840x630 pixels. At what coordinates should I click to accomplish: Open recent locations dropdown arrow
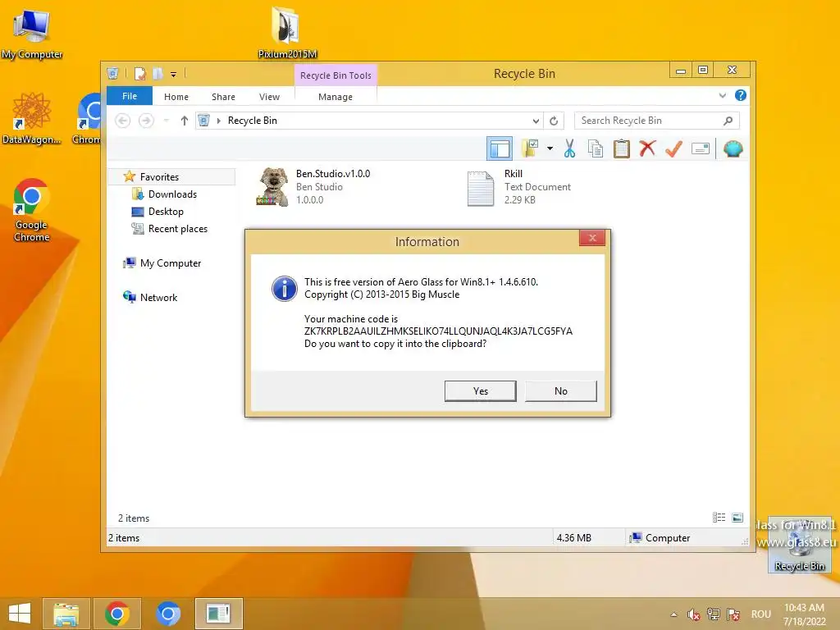pyautogui.click(x=166, y=121)
